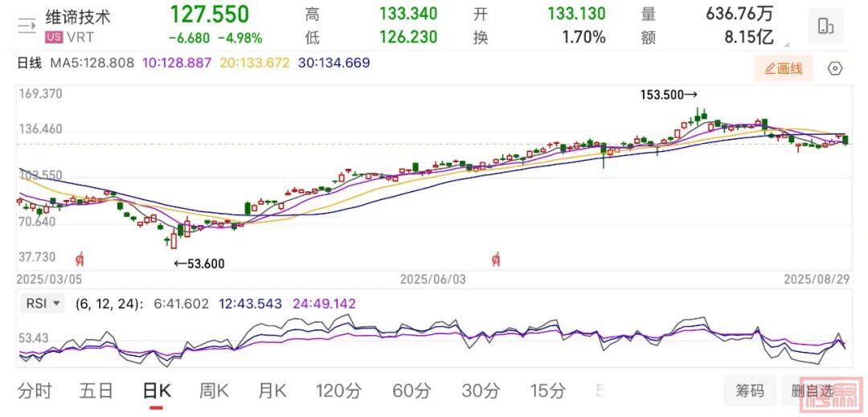Open landscape mode with the rotate screen icon
Image resolution: width=868 pixels, height=417 pixels.
tap(825, 26)
